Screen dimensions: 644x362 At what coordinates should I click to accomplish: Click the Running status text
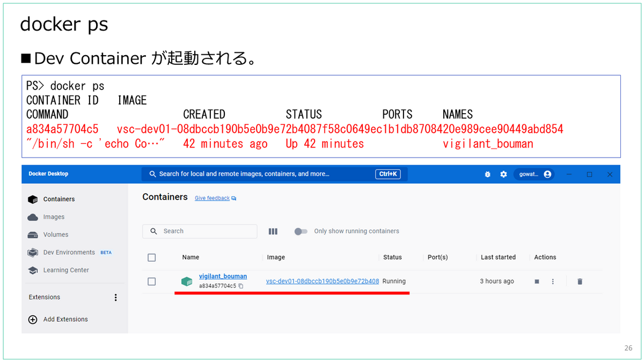[394, 281]
